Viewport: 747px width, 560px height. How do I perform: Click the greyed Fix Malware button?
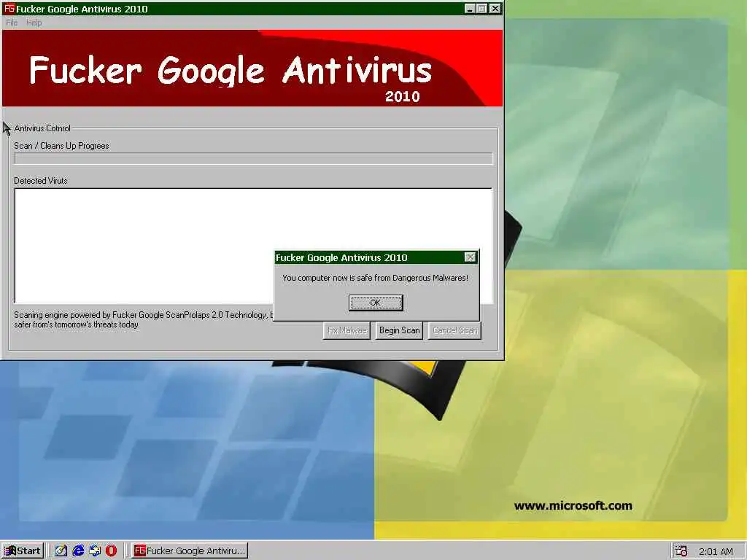click(347, 330)
